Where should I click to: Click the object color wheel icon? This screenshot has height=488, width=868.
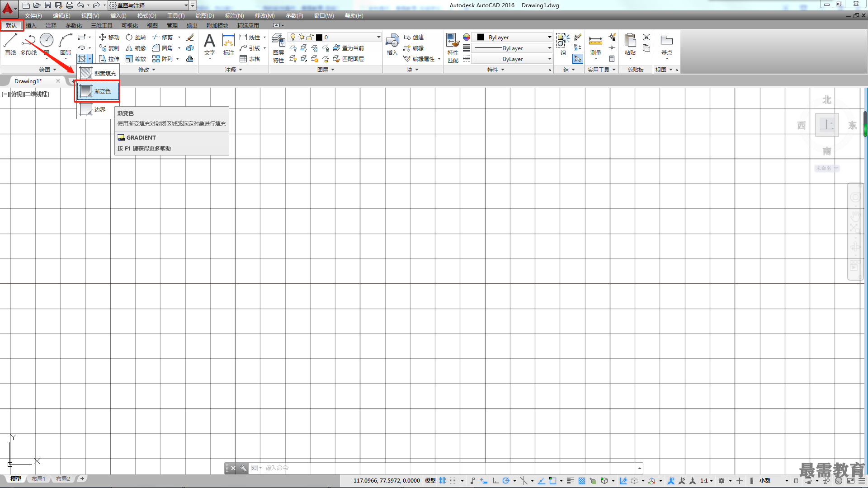click(467, 37)
